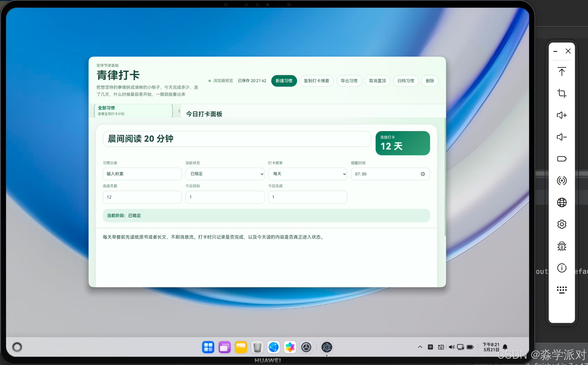Click the emulator stay-on-top arrow icon

pos(562,72)
